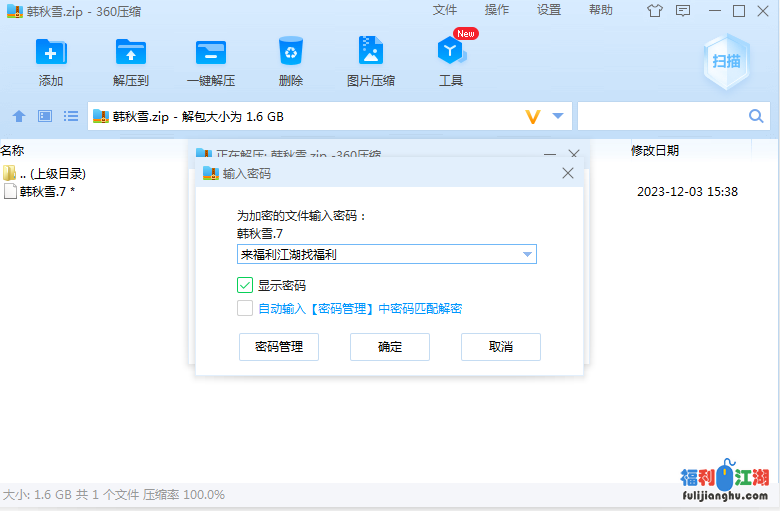Expand the password history dropdown arrow
Viewport: 780px width, 511px height.
527,255
